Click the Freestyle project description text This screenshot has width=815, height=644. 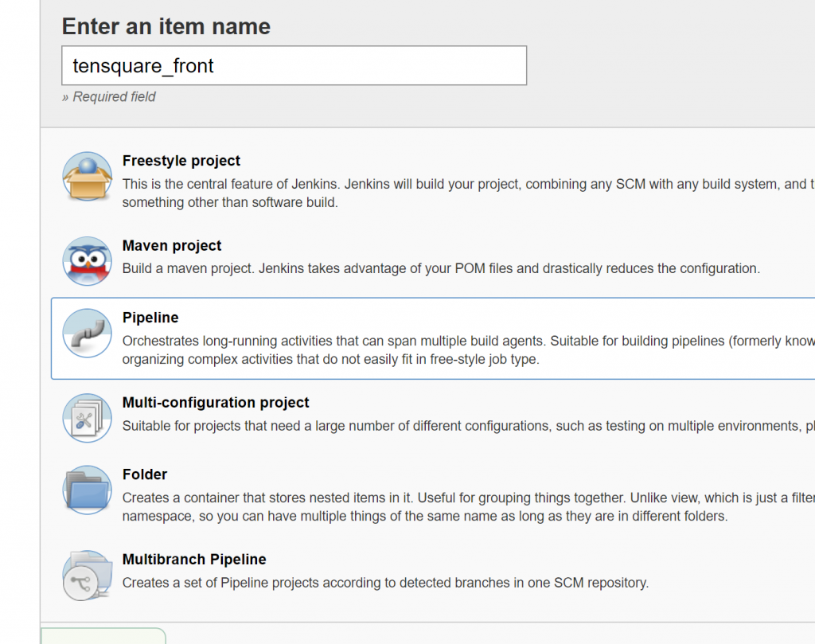[468, 193]
